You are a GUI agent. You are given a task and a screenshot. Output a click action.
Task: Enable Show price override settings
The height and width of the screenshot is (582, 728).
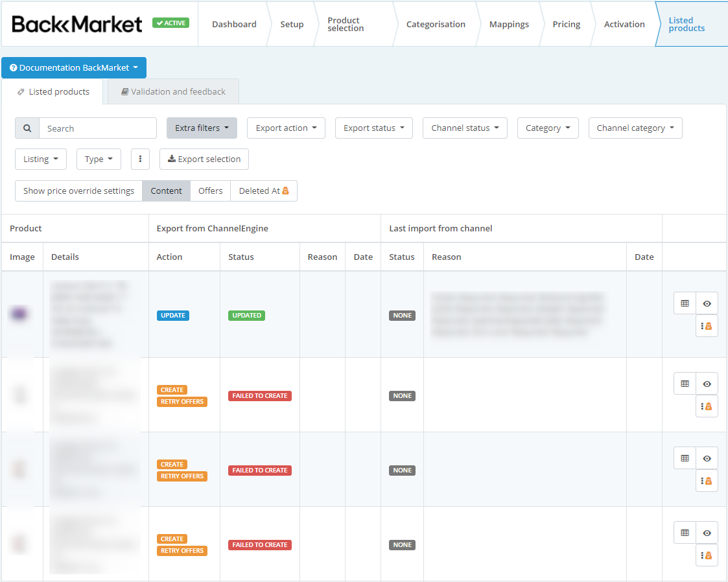(x=78, y=191)
